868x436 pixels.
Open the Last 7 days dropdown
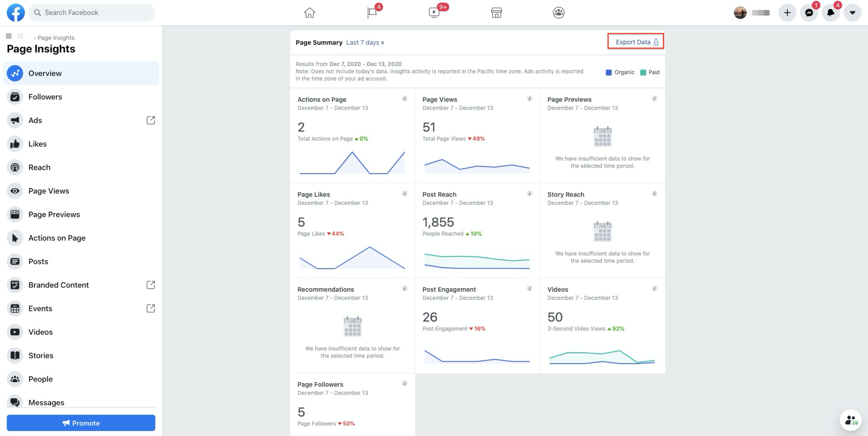click(365, 43)
